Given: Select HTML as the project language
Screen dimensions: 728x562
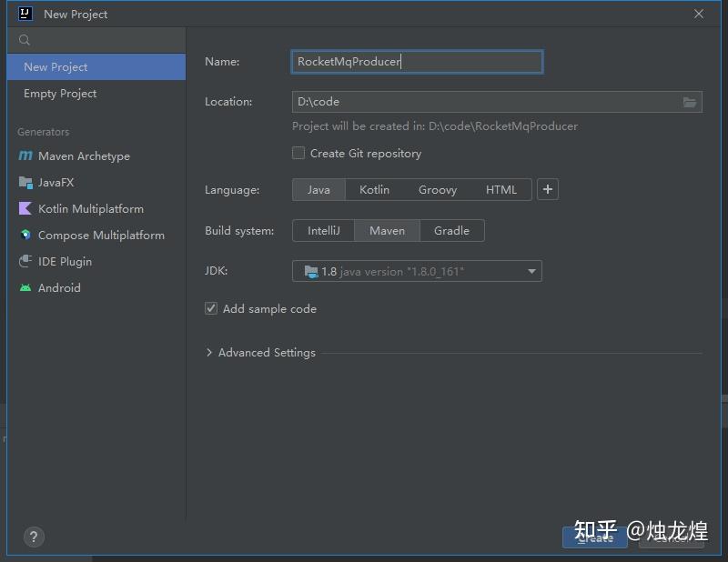Looking at the screenshot, I should [x=501, y=189].
